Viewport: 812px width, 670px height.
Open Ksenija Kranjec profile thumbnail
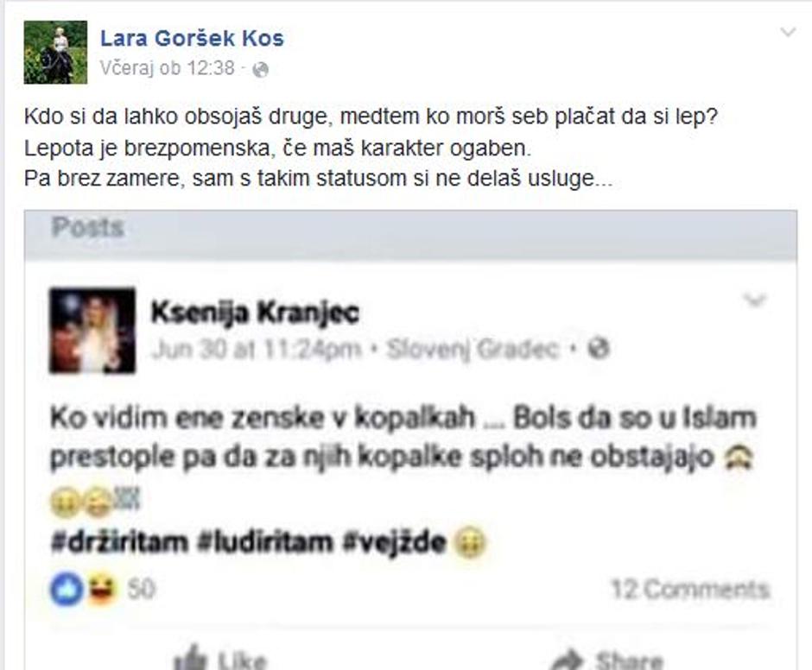click(x=92, y=331)
